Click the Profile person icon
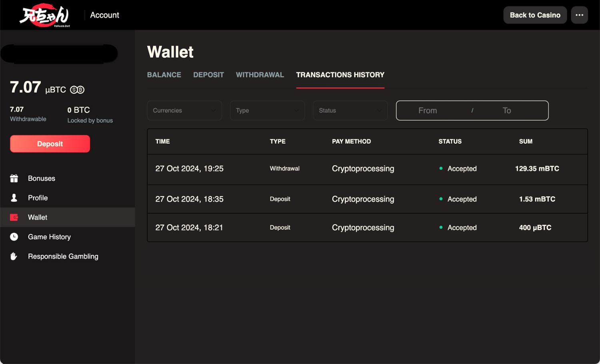 coord(14,198)
